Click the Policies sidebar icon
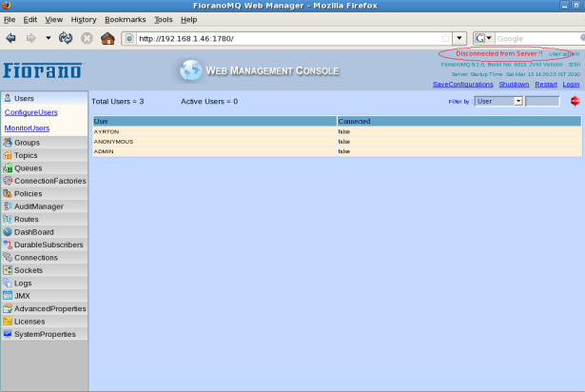Image resolution: width=585 pixels, height=392 pixels. tap(8, 193)
